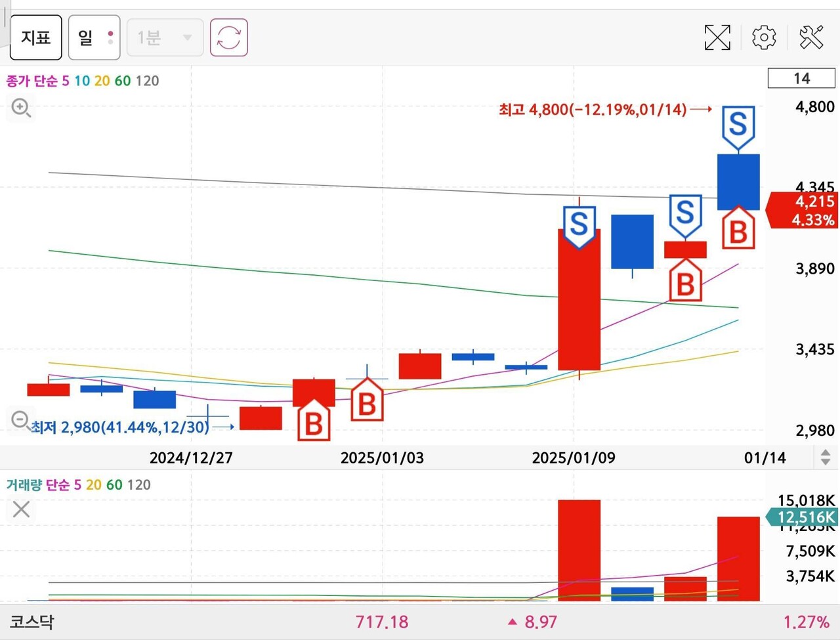Click the refresh chart icon
840x640 pixels.
pyautogui.click(x=228, y=37)
